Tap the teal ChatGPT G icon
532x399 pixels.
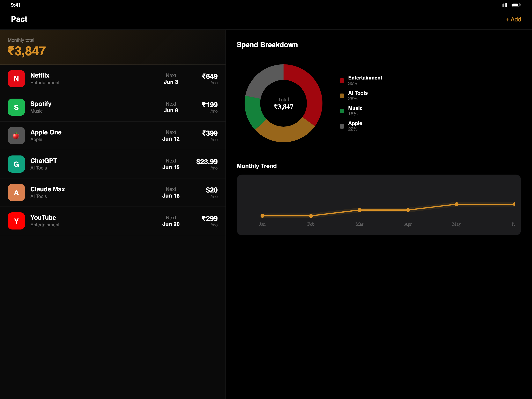(16, 164)
